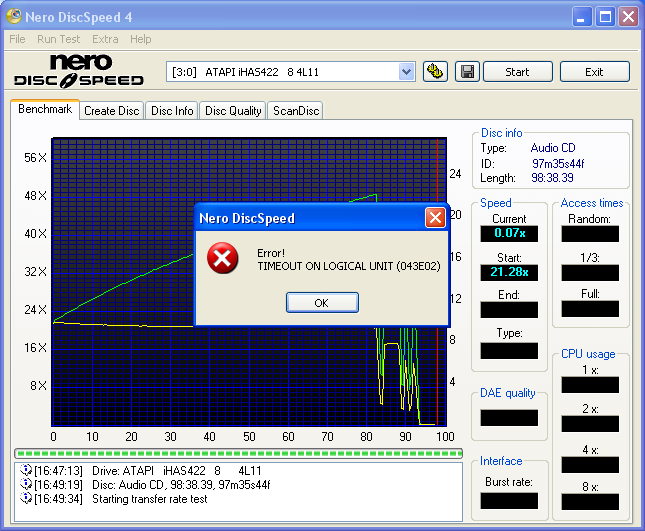This screenshot has height=531, width=645.
Task: Click OK in the error dialog
Action: [x=322, y=303]
